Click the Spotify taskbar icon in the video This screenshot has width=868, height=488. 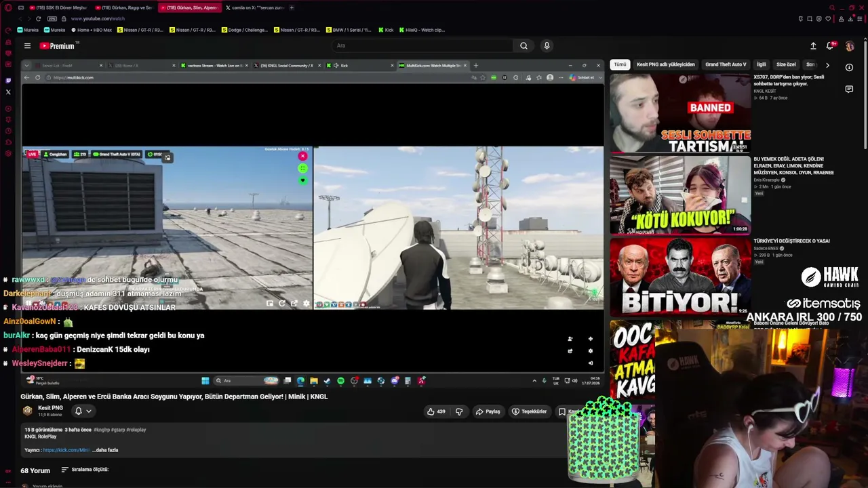[340, 381]
